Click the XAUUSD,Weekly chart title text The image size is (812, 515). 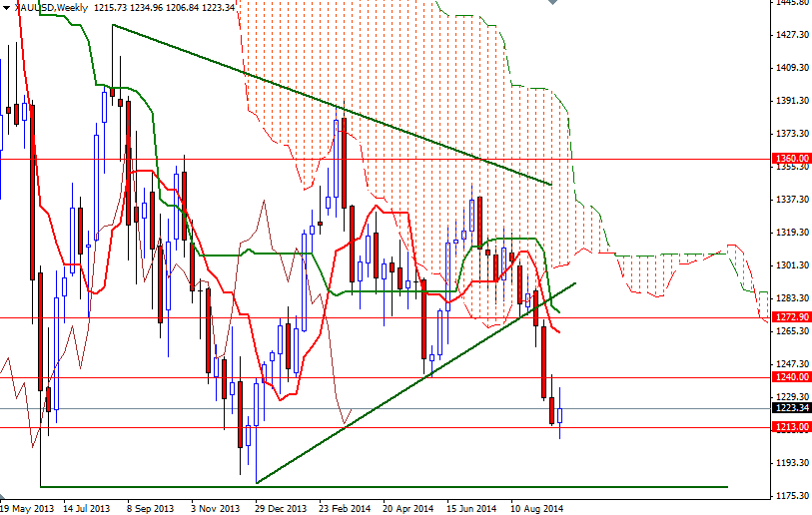[50, 8]
